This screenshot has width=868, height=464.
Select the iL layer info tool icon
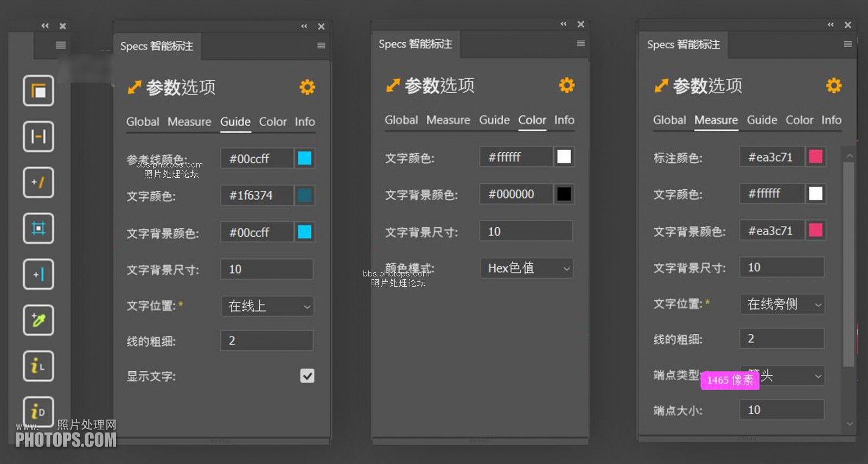point(39,366)
